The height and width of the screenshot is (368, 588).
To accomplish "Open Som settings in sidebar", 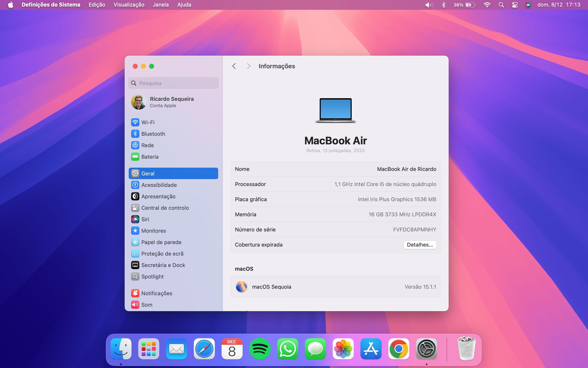I will 173,305.
